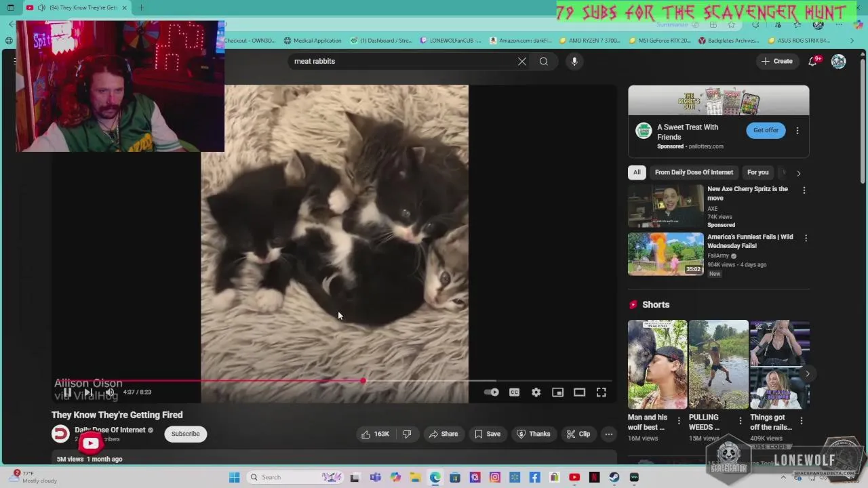Screen dimensions: 868x488
Task: Open File Explorer from the taskbar
Action: point(415,477)
